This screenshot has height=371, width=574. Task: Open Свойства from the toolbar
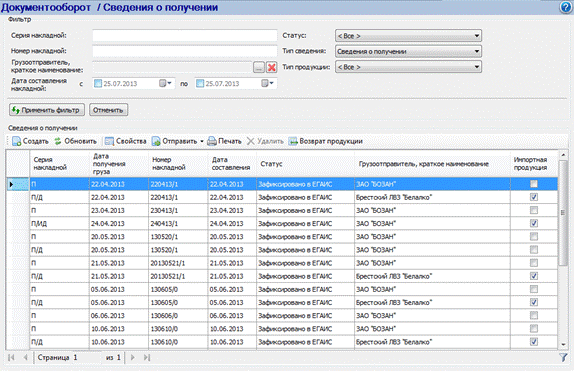tap(109, 141)
